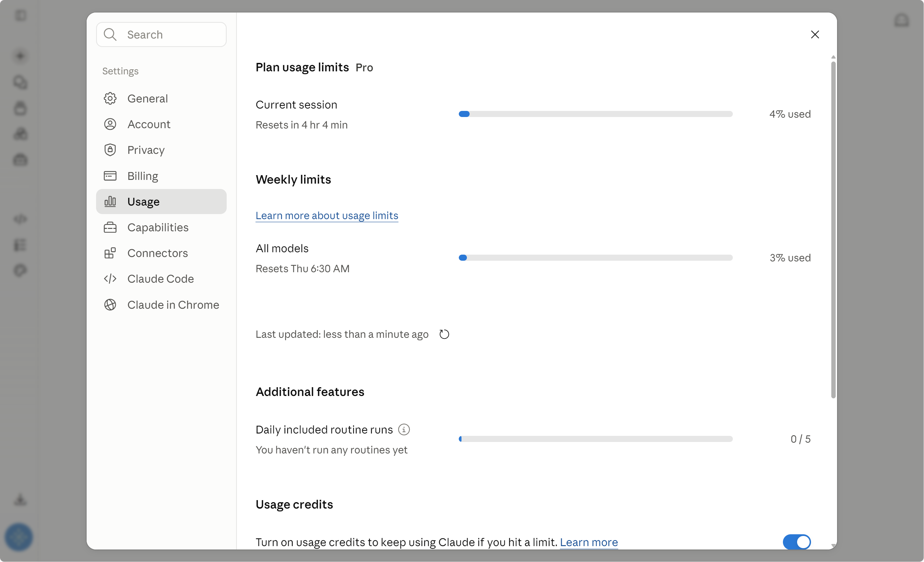Viewport: 924px width, 562px height.
Task: Focus the settings Search field
Action: click(161, 34)
